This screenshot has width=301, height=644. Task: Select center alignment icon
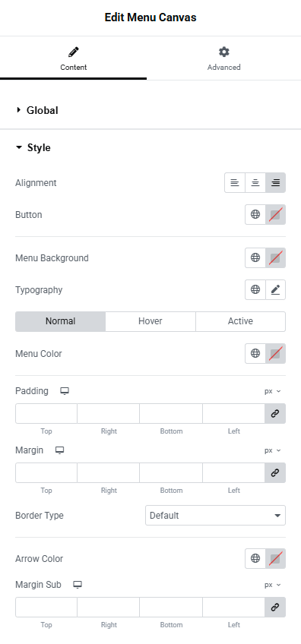click(255, 183)
